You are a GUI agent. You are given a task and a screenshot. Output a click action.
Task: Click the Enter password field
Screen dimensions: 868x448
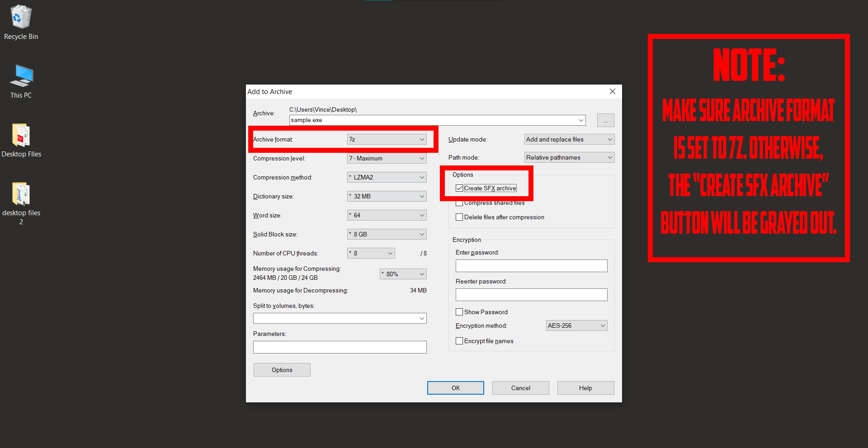[531, 266]
